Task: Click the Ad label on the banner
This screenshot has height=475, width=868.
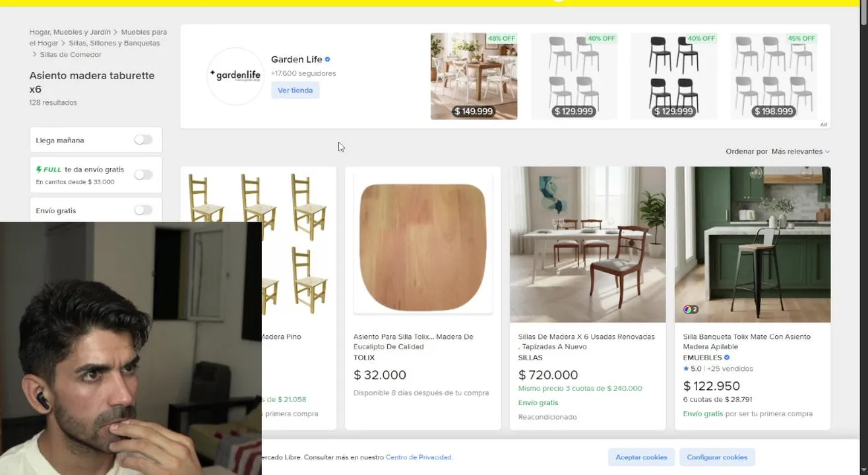Action: 823,125
